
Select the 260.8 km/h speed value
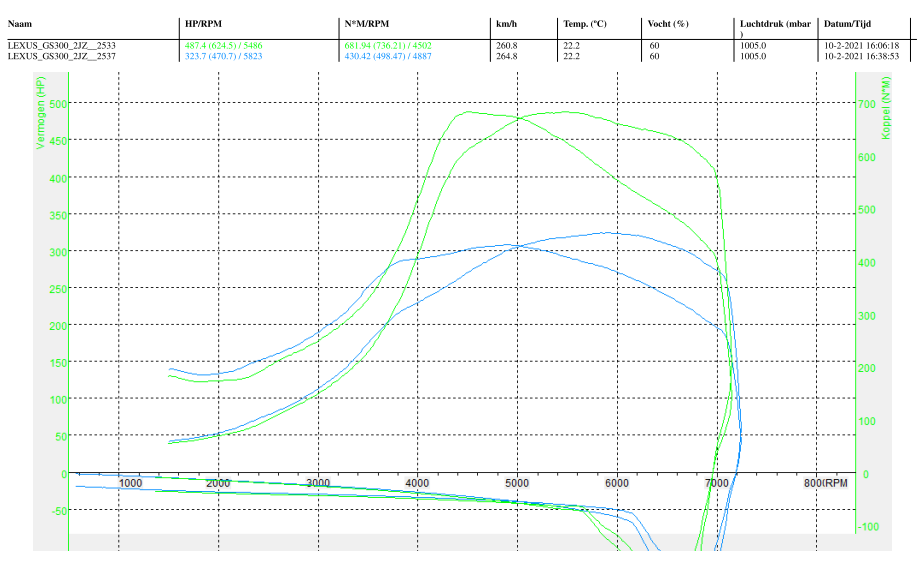click(507, 46)
